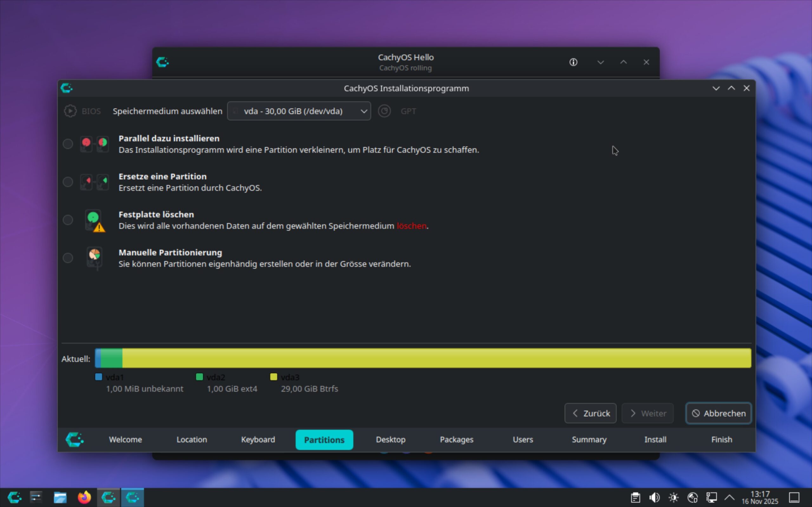The height and width of the screenshot is (507, 812).
Task: Expand the hidden system tray icons arrow
Action: [x=730, y=497]
